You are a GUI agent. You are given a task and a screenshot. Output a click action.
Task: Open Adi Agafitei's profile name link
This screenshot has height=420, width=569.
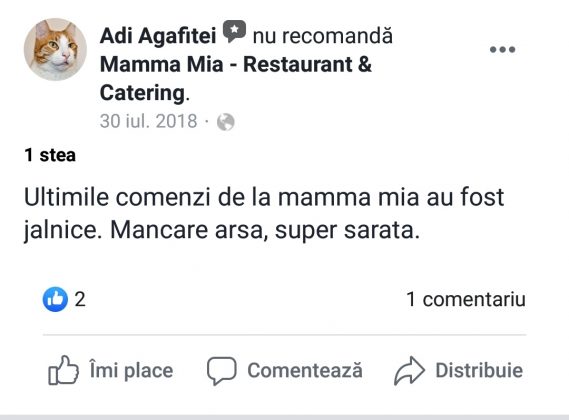[158, 36]
